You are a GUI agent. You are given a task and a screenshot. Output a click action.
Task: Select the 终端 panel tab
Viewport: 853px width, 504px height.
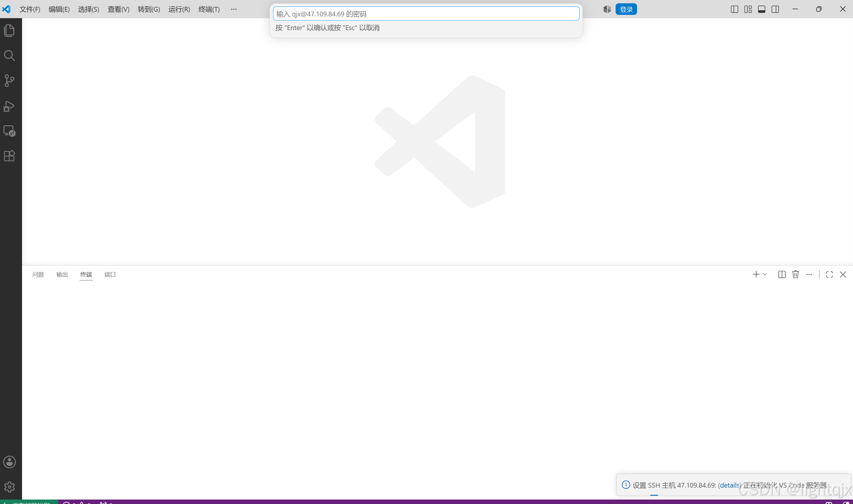point(86,274)
